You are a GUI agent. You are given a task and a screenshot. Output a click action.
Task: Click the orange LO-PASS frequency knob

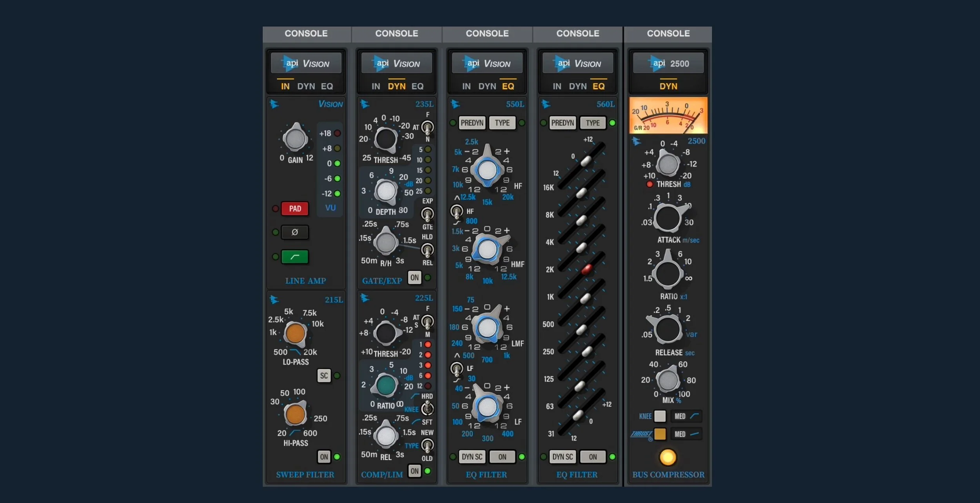click(x=295, y=333)
